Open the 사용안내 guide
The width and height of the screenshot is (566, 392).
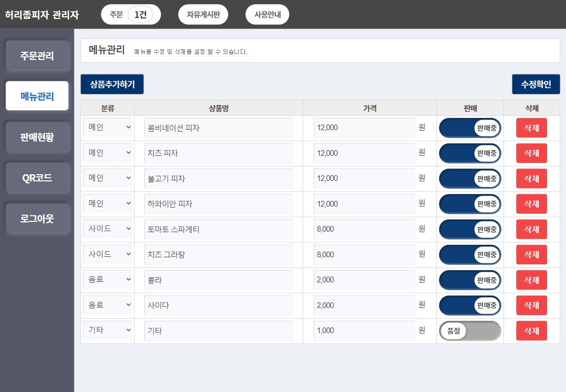click(267, 14)
